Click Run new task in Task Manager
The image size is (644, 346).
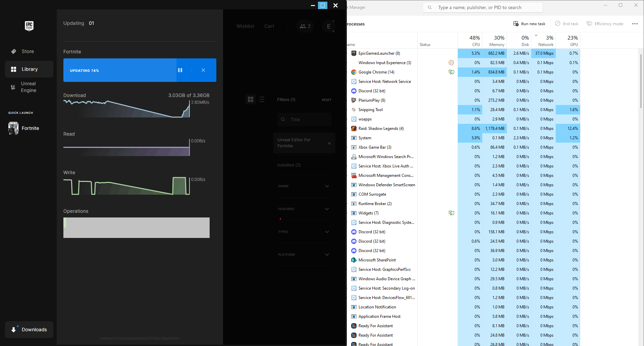[529, 24]
